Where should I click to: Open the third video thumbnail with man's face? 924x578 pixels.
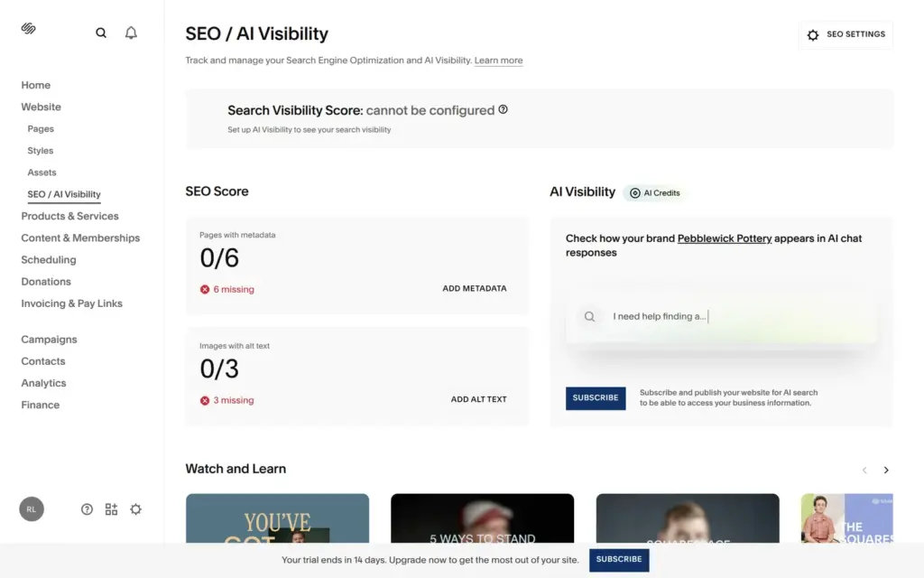[x=687, y=517]
